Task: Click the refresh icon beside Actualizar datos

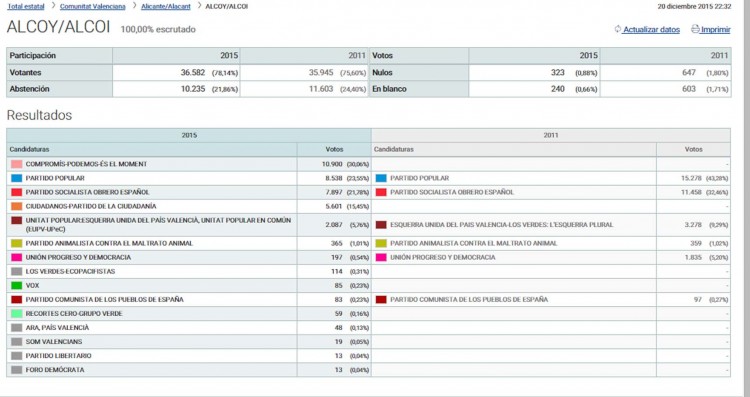Action: pos(618,29)
